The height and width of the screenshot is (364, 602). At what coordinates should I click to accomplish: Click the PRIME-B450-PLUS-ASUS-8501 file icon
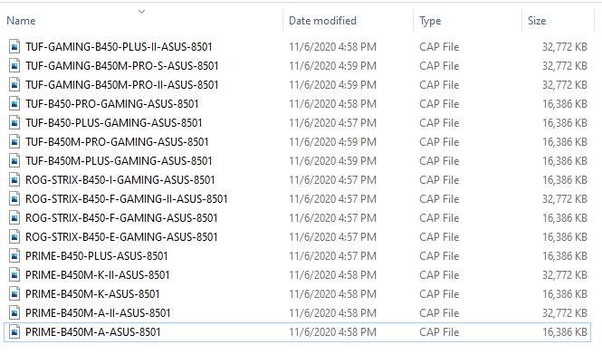click(14, 255)
